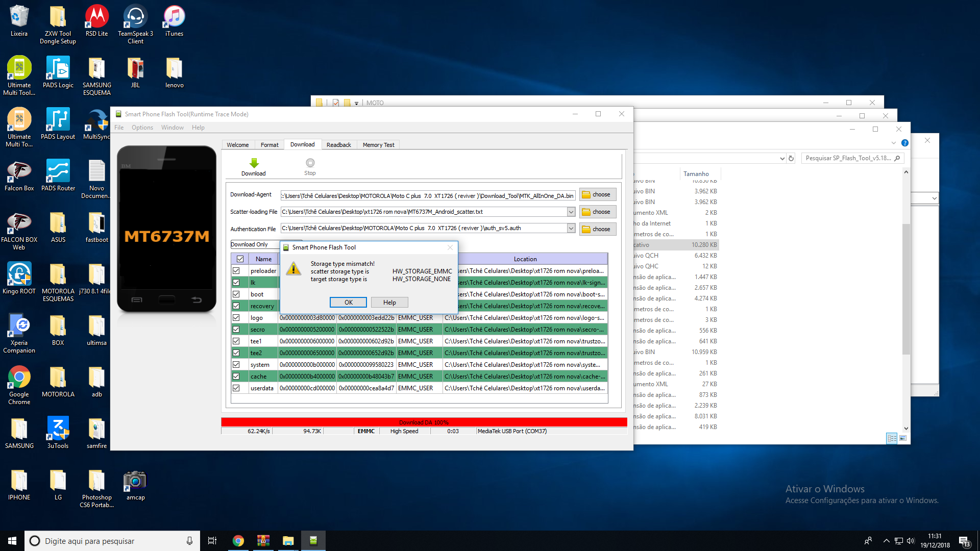Open the PADS Router desktop icon
980x551 pixels.
(58, 171)
